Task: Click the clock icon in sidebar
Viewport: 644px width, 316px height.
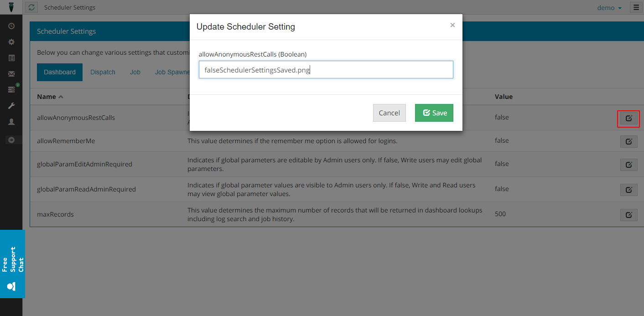Action: click(x=11, y=26)
